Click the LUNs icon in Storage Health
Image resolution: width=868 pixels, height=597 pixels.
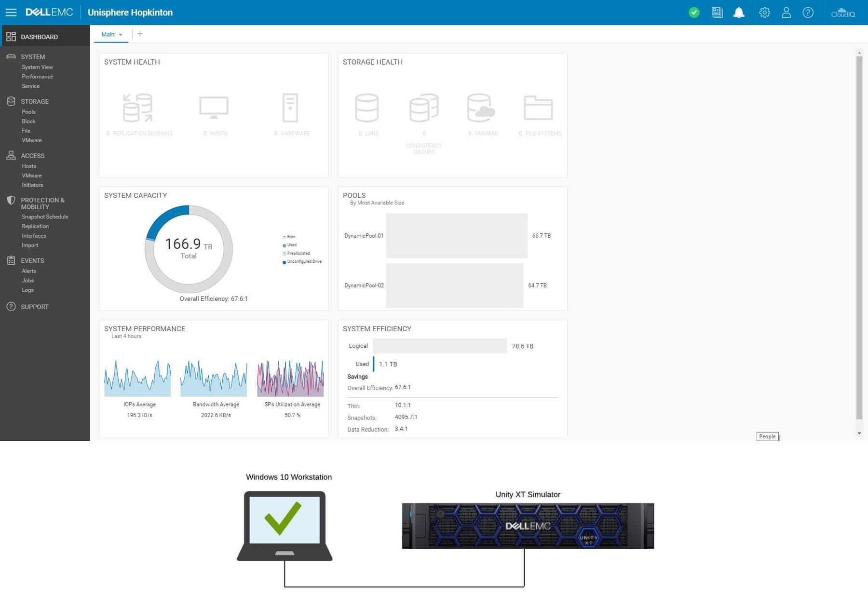click(367, 108)
